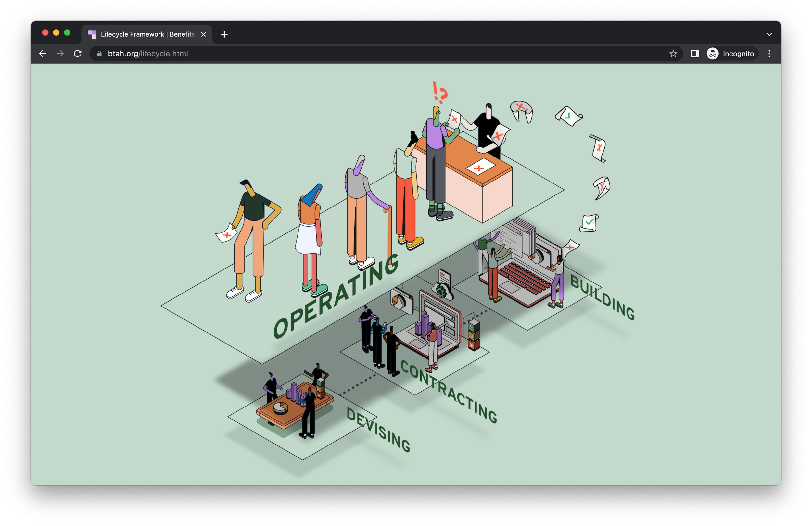This screenshot has width=812, height=526.
Task: Click the red X paper on desk
Action: pyautogui.click(x=480, y=168)
